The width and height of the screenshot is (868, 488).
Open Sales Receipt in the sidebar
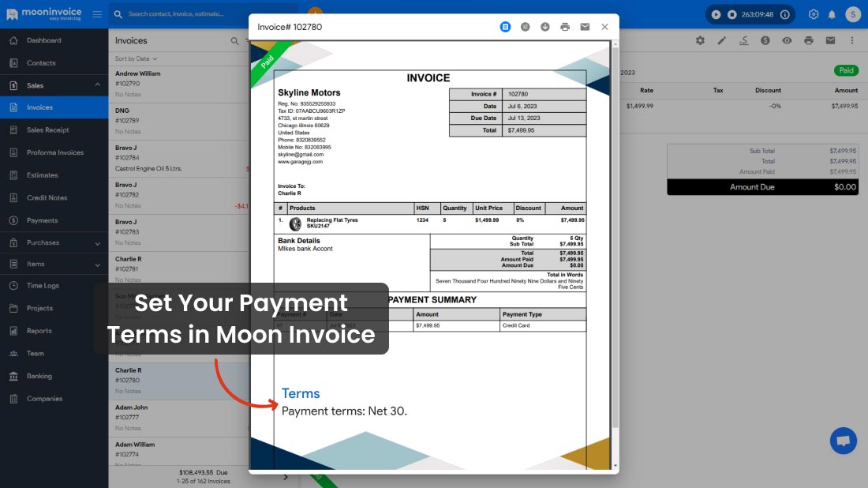pos(54,130)
